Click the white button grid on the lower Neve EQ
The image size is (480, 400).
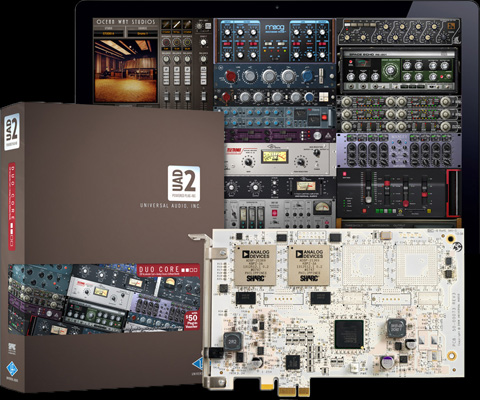pyautogui.click(x=323, y=97)
